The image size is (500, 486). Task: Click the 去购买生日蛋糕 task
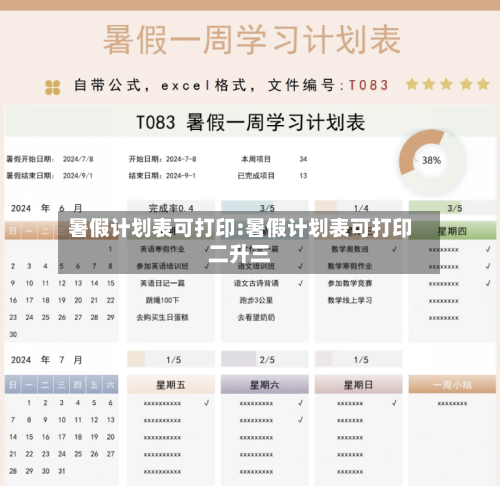click(162, 317)
